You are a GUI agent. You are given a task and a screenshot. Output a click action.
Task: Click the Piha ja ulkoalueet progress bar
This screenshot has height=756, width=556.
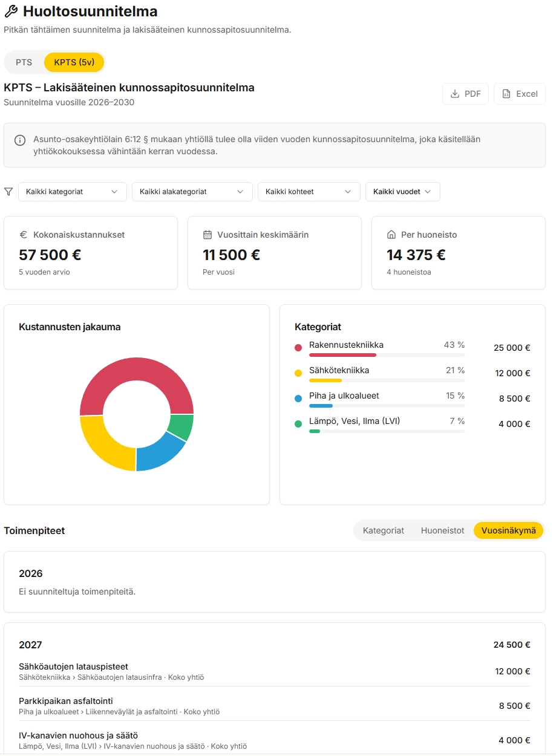click(x=387, y=406)
